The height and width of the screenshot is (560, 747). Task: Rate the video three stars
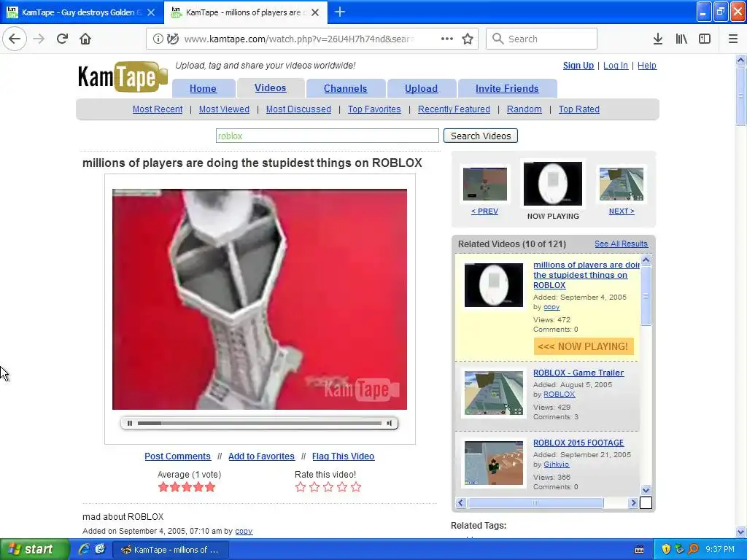pos(328,486)
